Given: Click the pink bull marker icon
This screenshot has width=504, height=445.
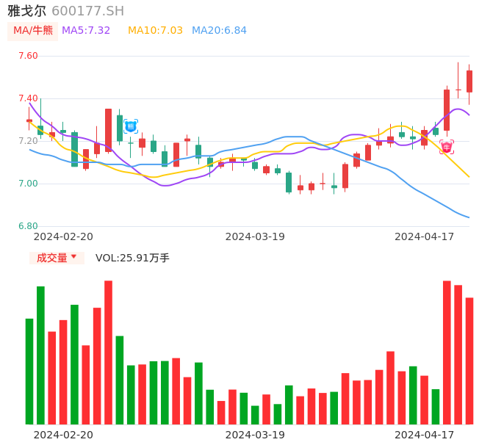Looking at the screenshot, I should point(447,147).
